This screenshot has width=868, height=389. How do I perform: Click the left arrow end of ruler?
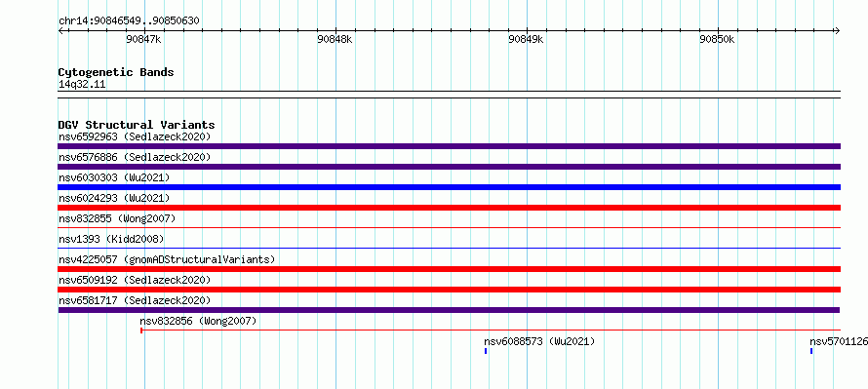point(61,31)
